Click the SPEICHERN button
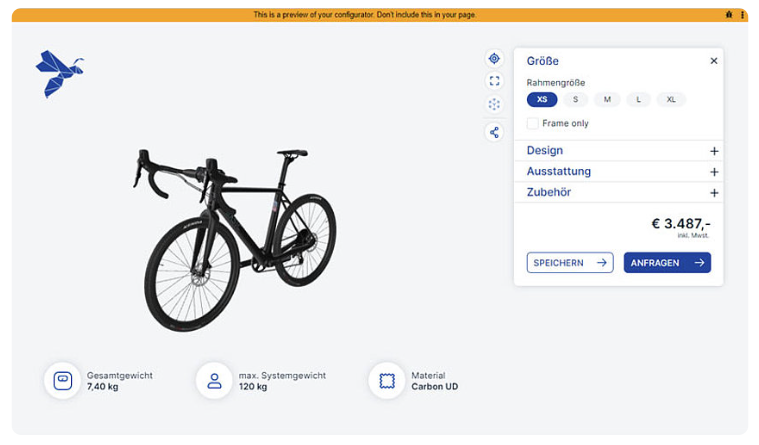759x445 pixels. point(570,263)
